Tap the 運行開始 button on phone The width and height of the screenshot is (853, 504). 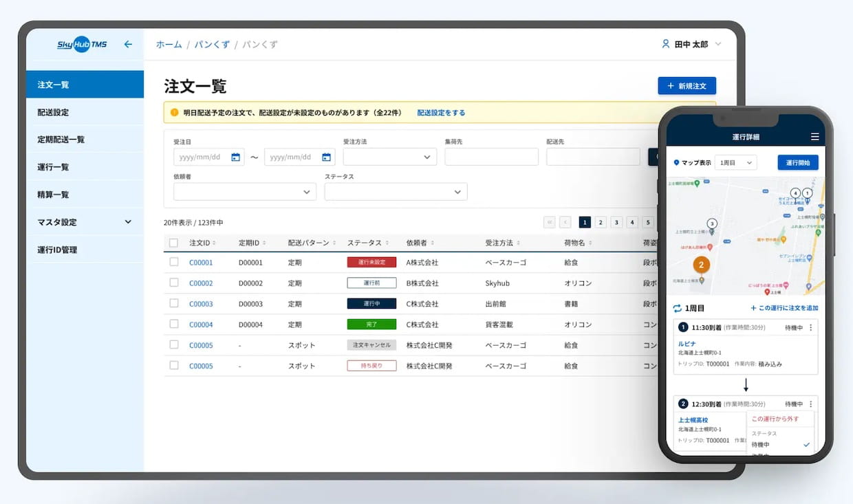coord(798,163)
